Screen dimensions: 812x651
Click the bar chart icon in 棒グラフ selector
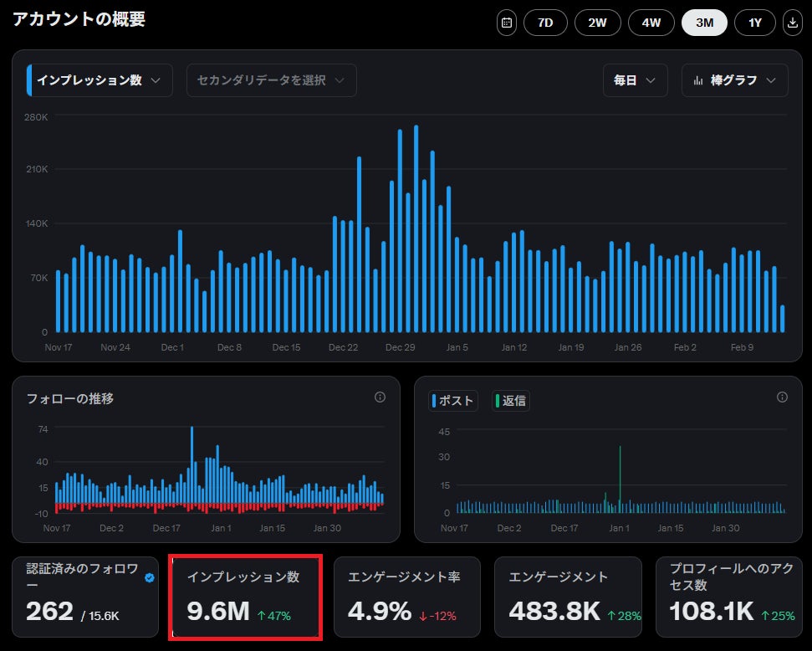(698, 80)
